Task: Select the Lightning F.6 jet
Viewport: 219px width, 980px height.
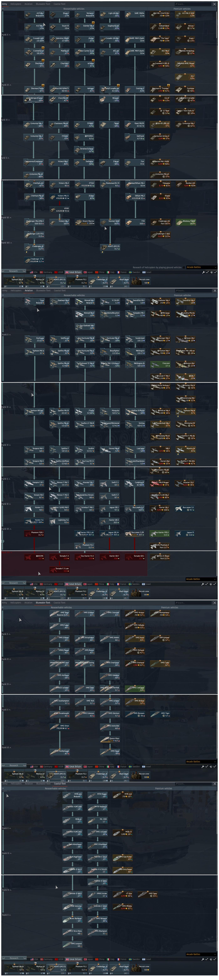Action: pyautogui.click(x=59, y=521)
